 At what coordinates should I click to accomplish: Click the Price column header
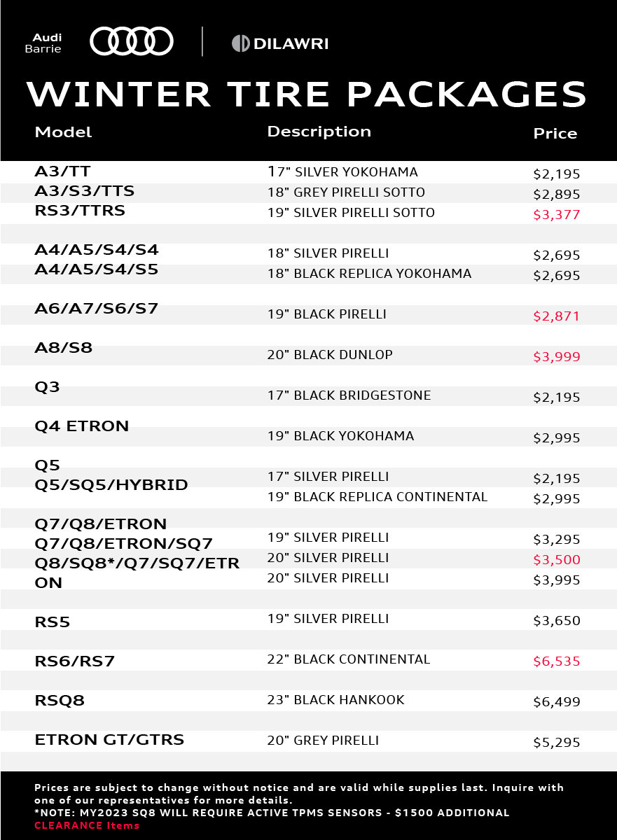tap(555, 134)
